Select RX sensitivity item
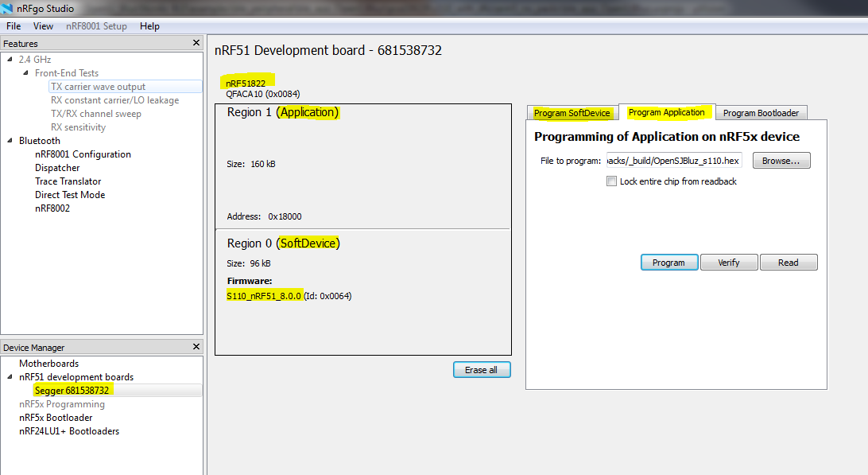The height and width of the screenshot is (475, 868). [x=78, y=127]
